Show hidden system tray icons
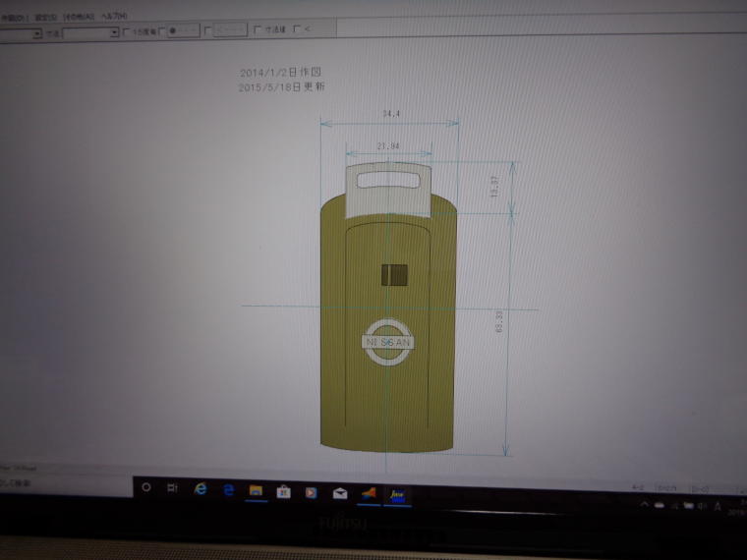 (644, 504)
